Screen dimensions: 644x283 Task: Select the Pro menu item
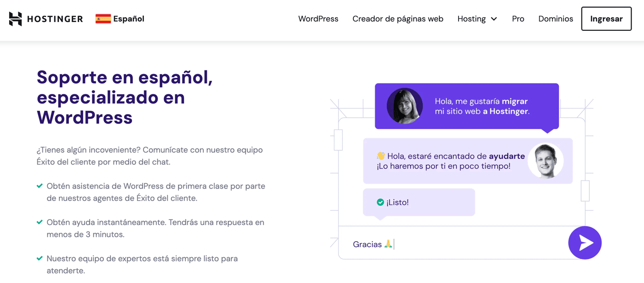click(518, 19)
